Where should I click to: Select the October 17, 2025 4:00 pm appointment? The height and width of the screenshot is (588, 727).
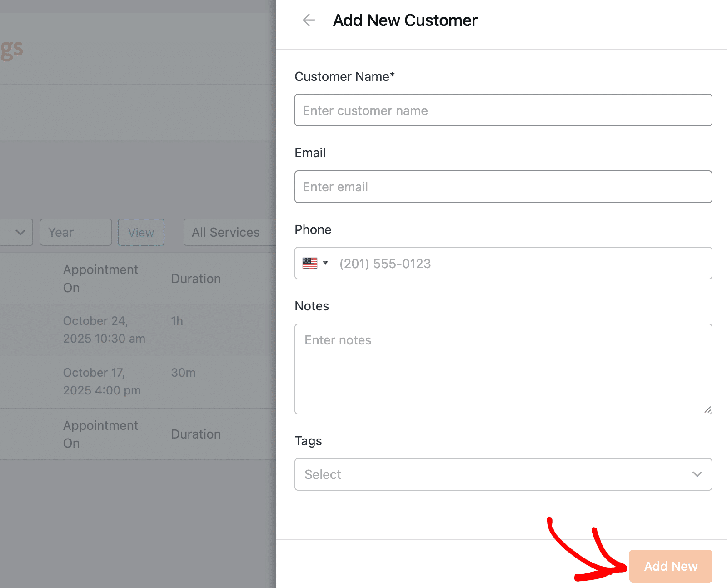102,381
